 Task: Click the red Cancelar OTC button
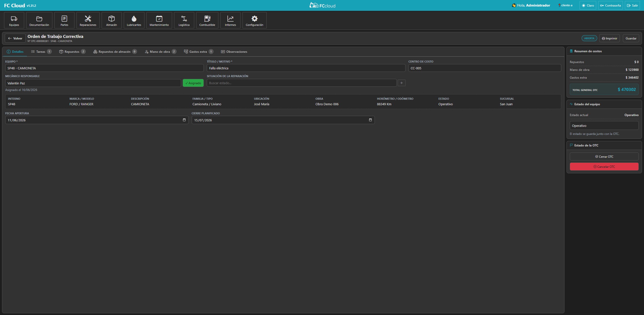(604, 167)
